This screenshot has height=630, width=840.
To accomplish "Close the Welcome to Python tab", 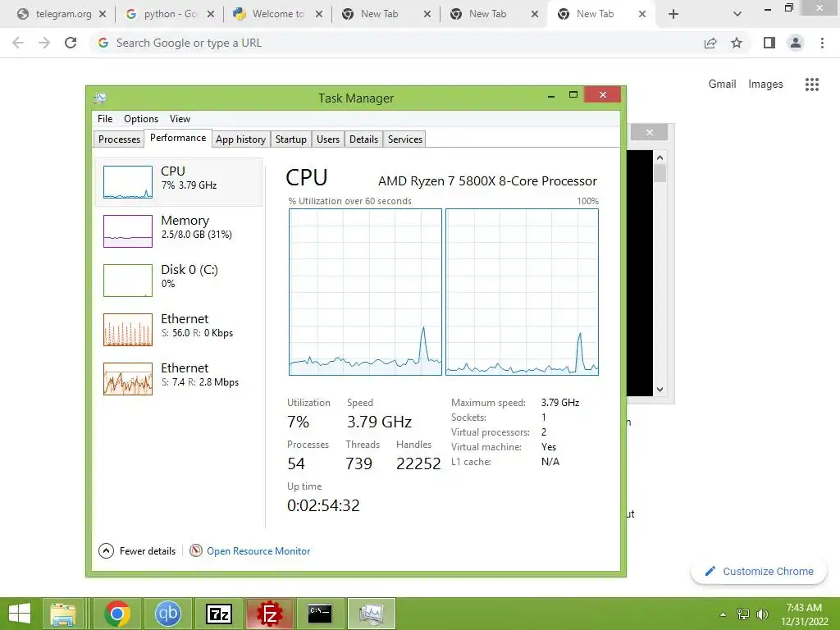I will click(319, 15).
